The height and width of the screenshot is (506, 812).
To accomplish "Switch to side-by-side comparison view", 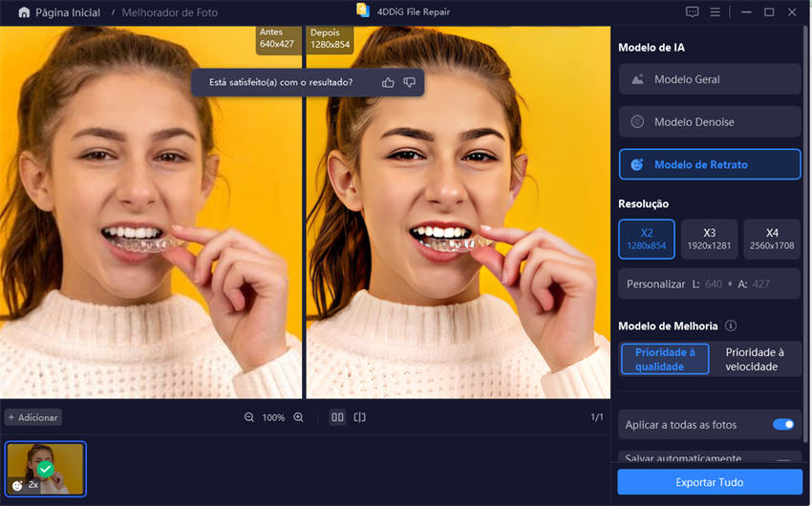I will [337, 417].
